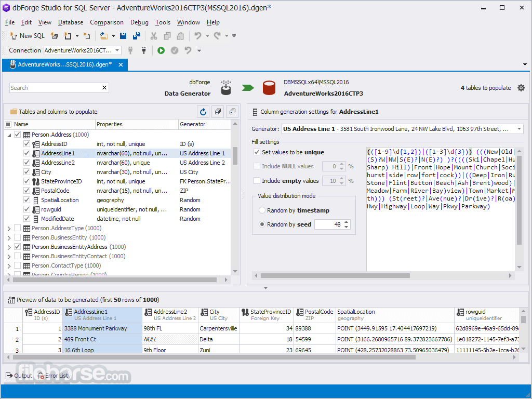Open the Debug menu
This screenshot has width=532, height=399.
coord(139,22)
